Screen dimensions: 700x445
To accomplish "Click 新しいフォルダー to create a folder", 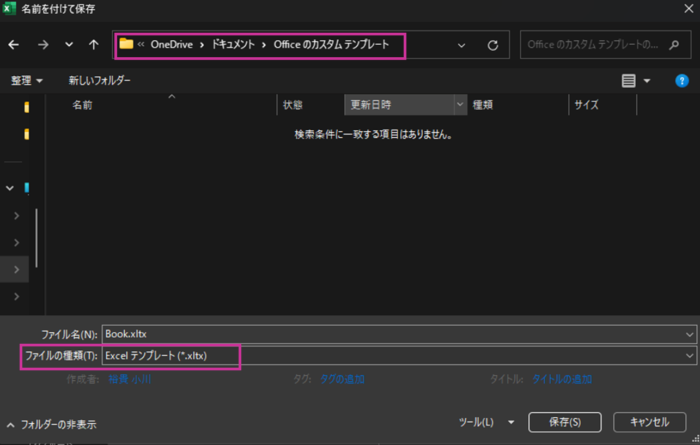I will tap(99, 80).
